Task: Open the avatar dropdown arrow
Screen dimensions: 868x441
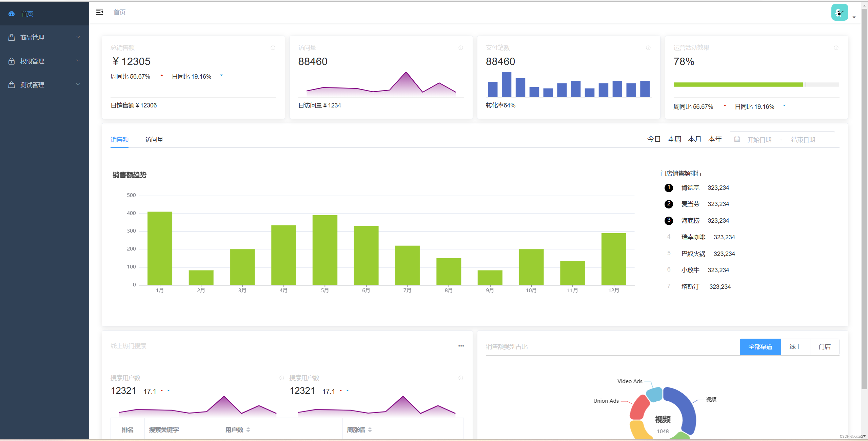Action: [x=854, y=17]
